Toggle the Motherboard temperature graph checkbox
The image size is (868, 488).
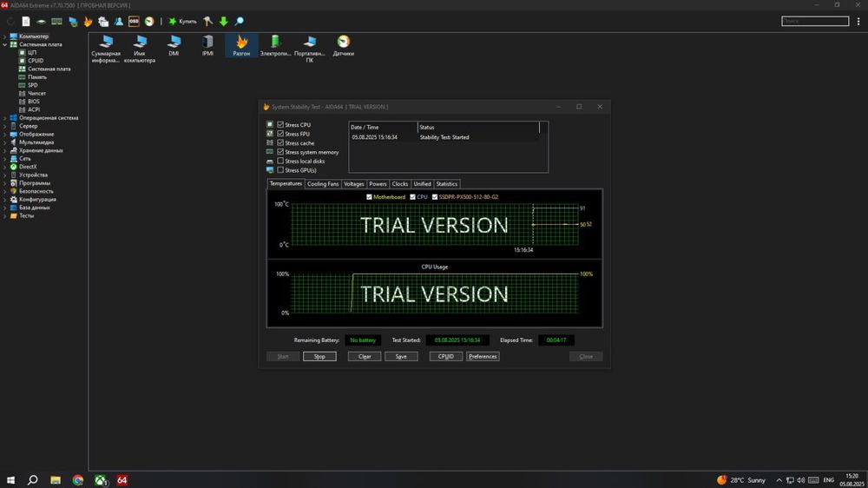[370, 197]
